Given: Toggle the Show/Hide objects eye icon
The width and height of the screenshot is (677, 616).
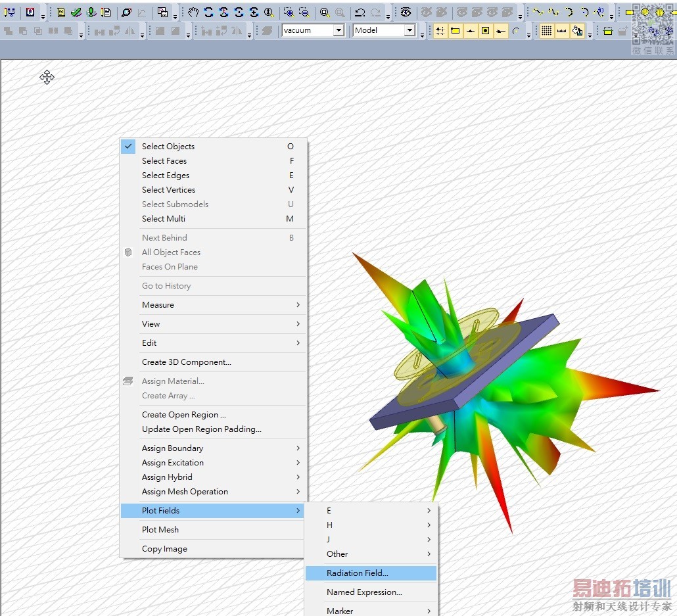Looking at the screenshot, I should coord(406,12).
